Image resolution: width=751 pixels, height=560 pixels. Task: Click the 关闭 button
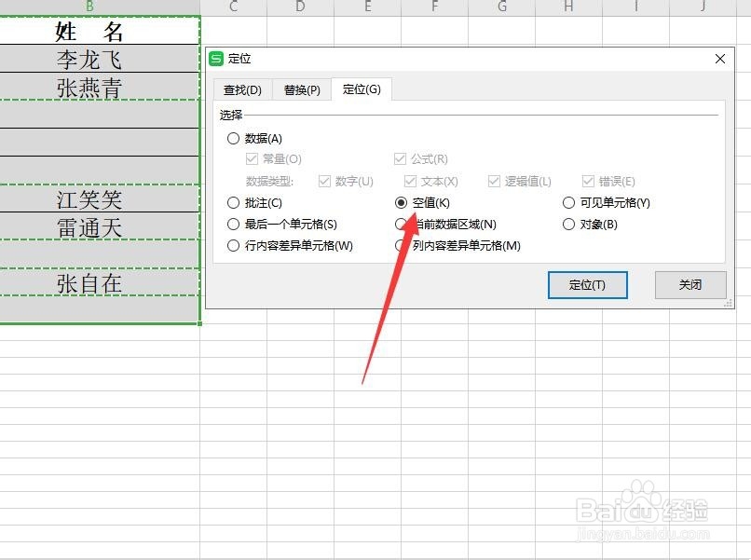tap(690, 285)
